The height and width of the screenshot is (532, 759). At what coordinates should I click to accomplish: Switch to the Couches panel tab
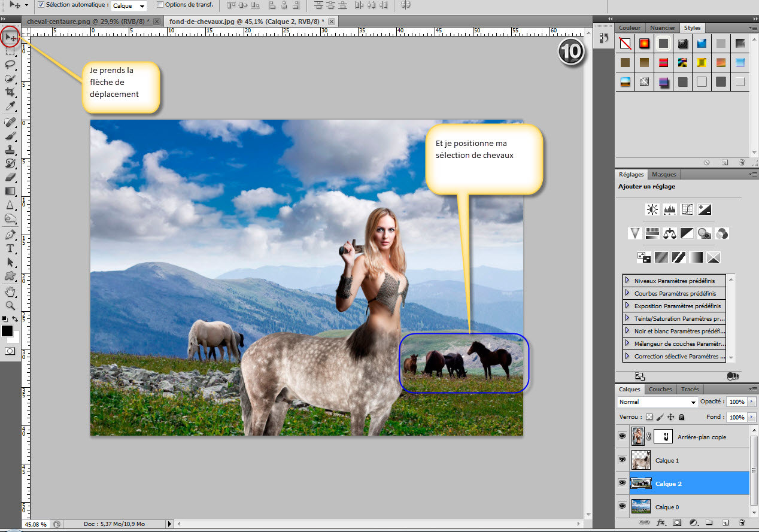coord(660,389)
